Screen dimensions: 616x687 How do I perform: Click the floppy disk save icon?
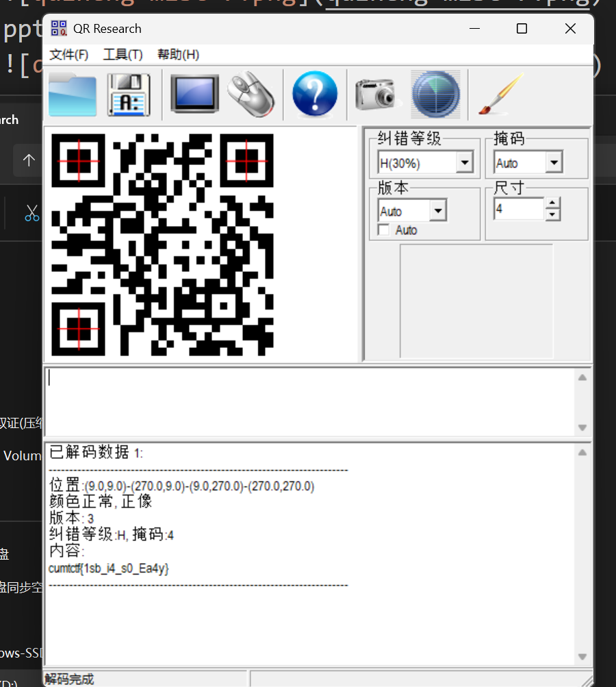click(129, 95)
